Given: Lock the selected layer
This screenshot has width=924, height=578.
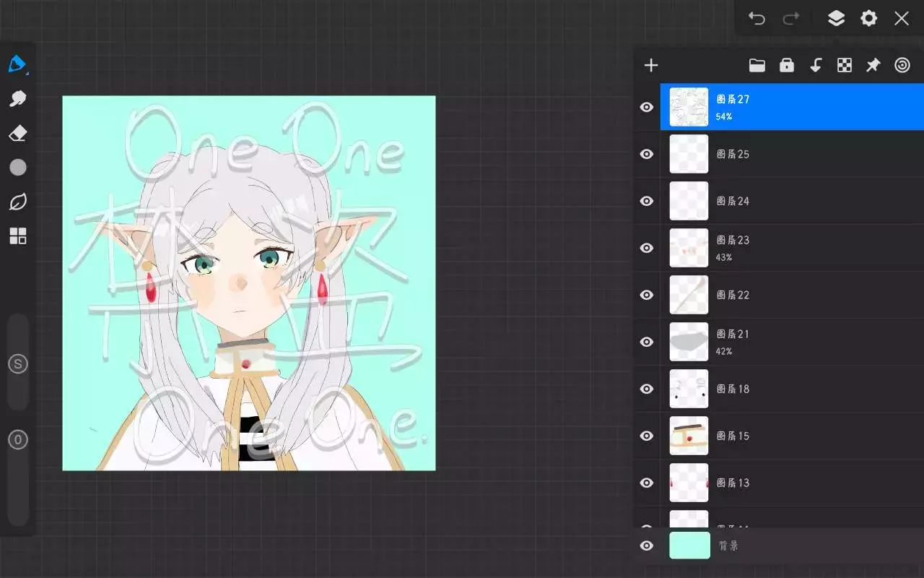Looking at the screenshot, I should [786, 66].
